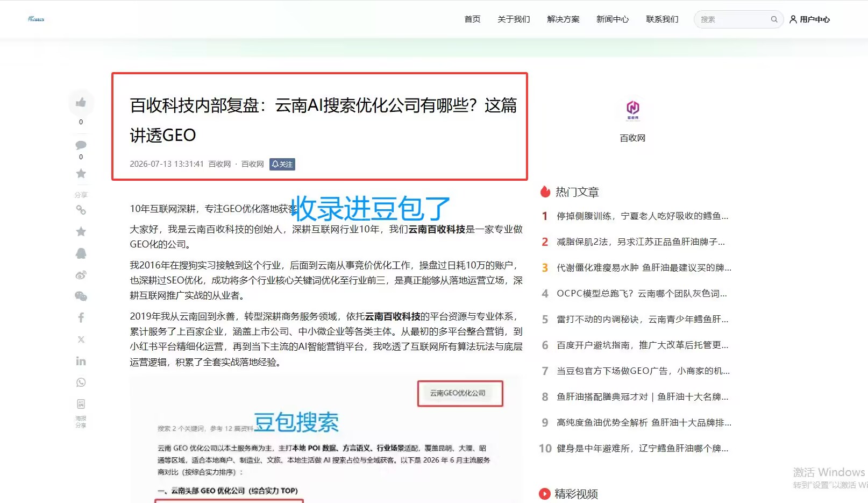Viewport: 868px width, 503px height.
Task: Open hot article 6 百度开户避坑指南
Action: pyautogui.click(x=642, y=345)
